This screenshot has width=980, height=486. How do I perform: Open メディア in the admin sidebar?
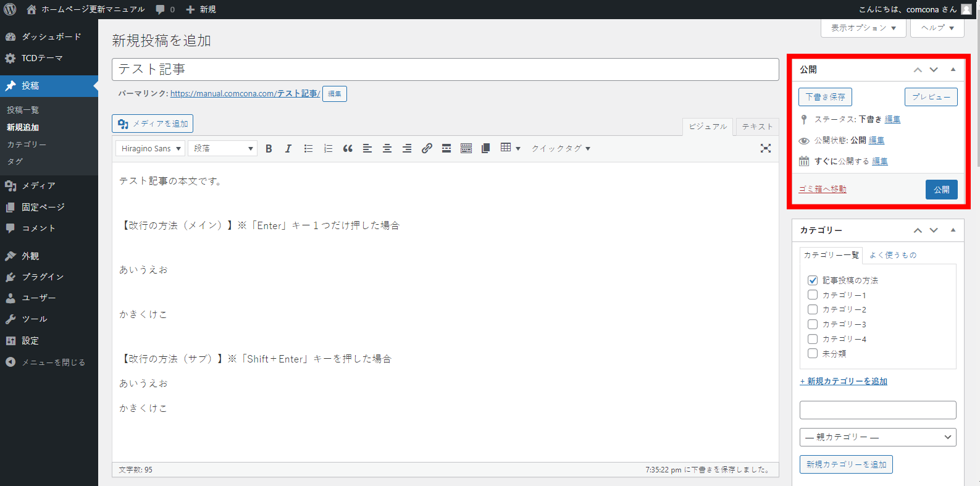38,186
